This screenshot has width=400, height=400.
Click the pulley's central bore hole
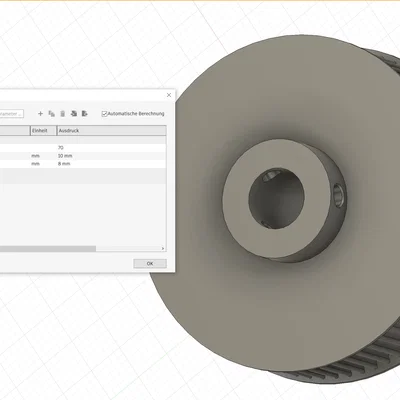tap(276, 198)
